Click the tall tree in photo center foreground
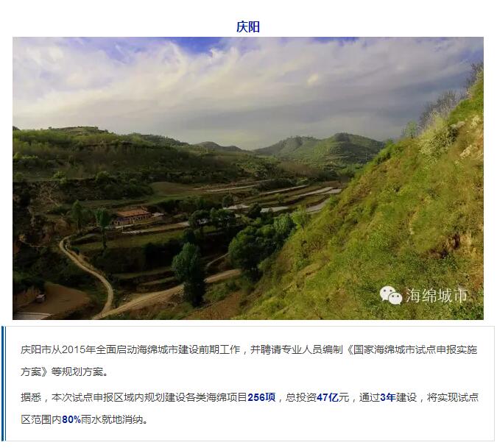Screen dimensions: 497x448 click(x=189, y=272)
